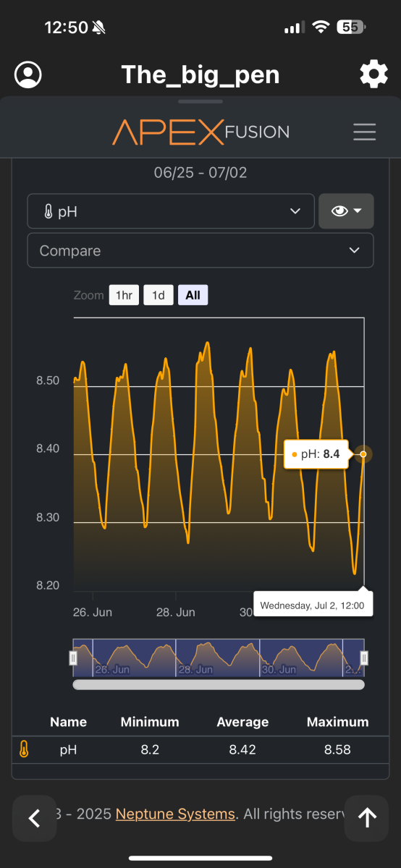The image size is (401, 868).
Task: Click the orange pH data point marker
Action: [363, 455]
